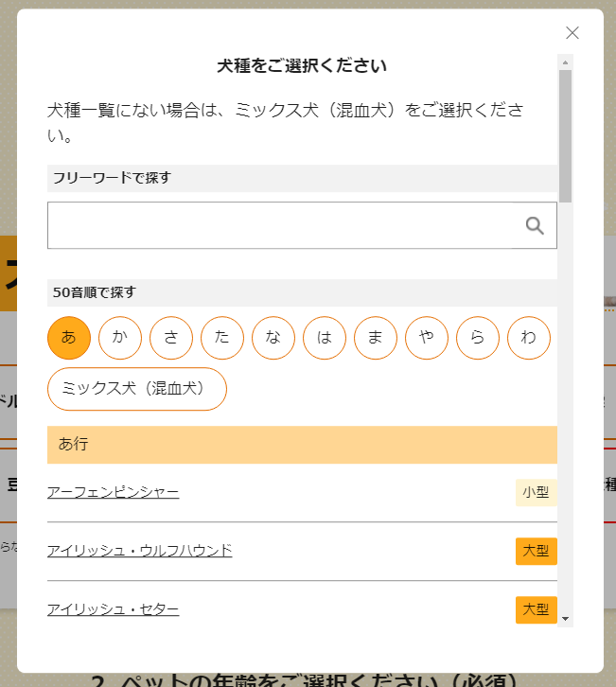
Task: Click the magnifying glass search icon
Action: [x=535, y=225]
